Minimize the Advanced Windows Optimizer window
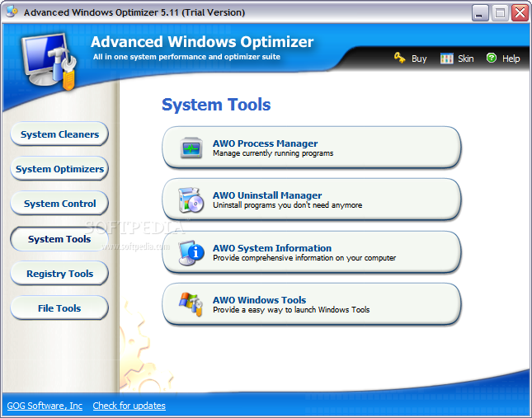532x418 pixels. point(480,13)
